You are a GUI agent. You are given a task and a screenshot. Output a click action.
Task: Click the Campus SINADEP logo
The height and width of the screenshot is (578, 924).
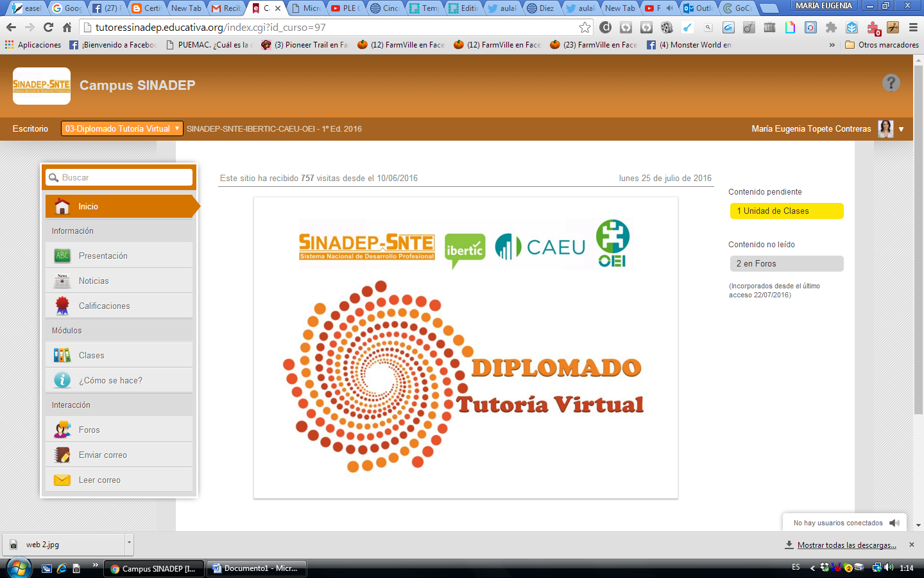pyautogui.click(x=42, y=86)
